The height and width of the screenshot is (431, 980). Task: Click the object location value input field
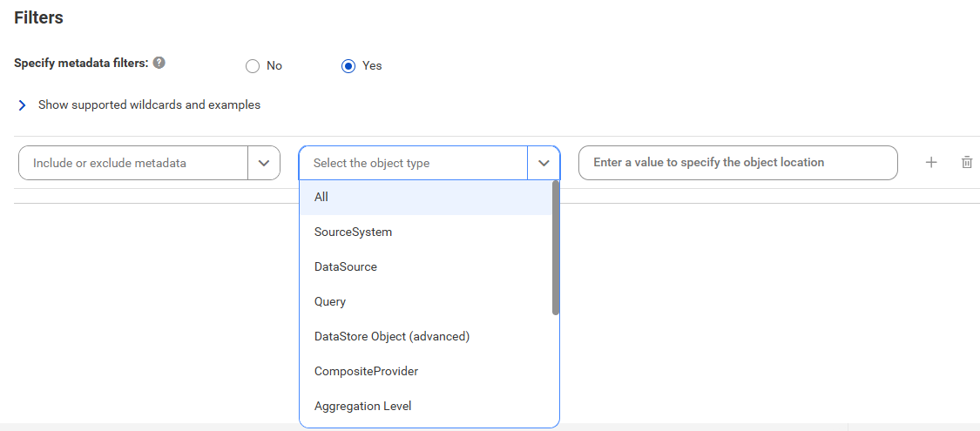point(738,163)
